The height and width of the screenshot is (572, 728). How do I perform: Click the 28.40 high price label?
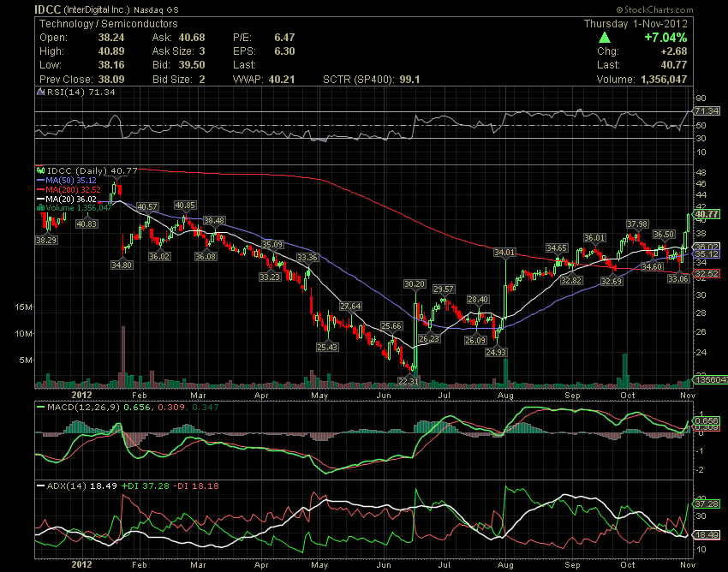(478, 300)
